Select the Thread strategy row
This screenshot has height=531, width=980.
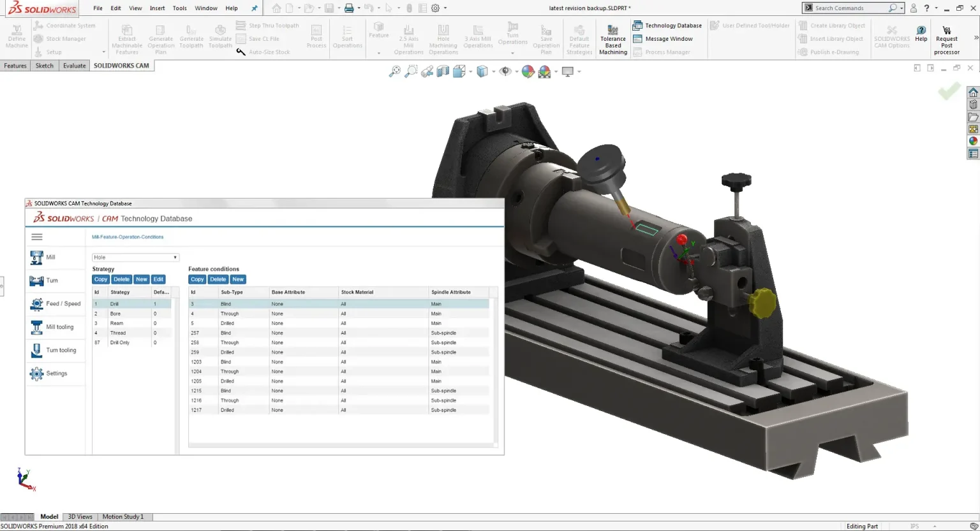pyautogui.click(x=132, y=333)
